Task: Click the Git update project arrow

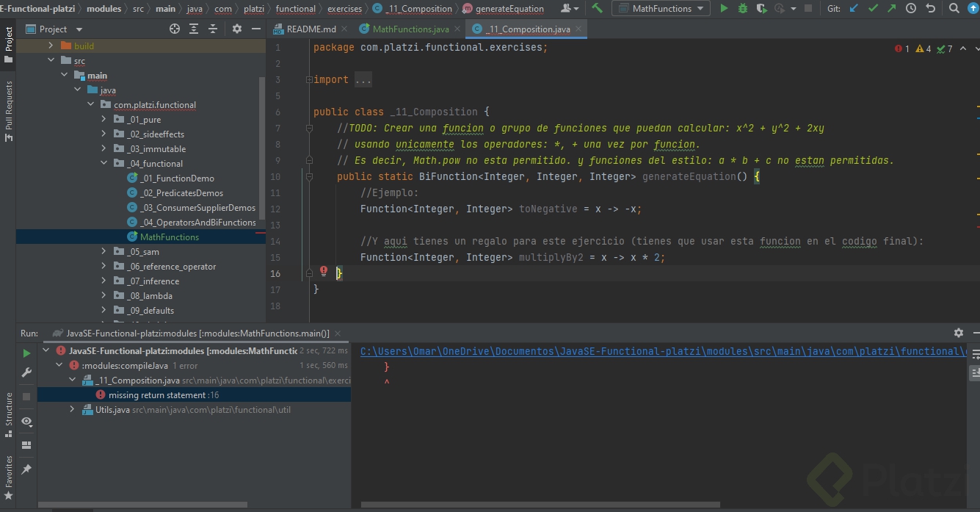Action: click(x=854, y=9)
